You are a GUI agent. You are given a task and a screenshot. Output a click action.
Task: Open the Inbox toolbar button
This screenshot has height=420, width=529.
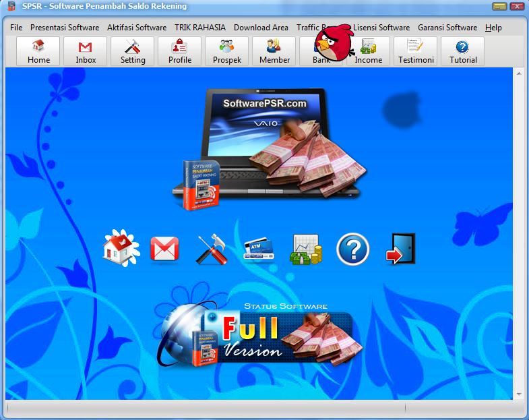(x=86, y=51)
